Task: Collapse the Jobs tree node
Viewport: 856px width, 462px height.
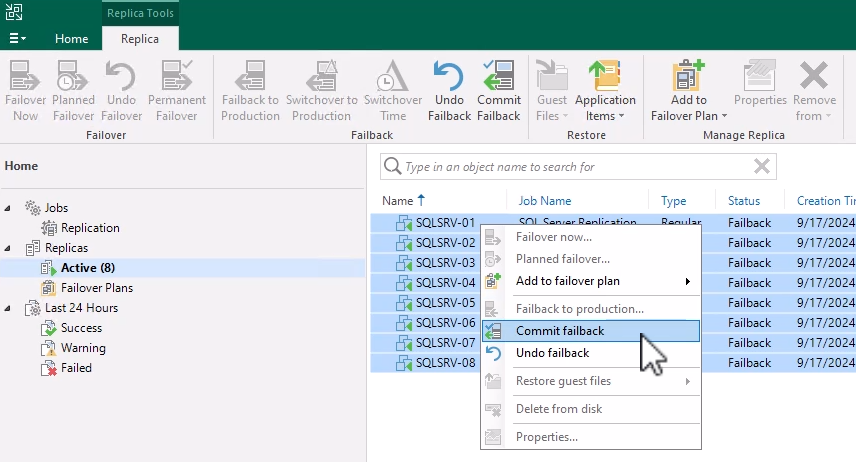Action: [9, 208]
